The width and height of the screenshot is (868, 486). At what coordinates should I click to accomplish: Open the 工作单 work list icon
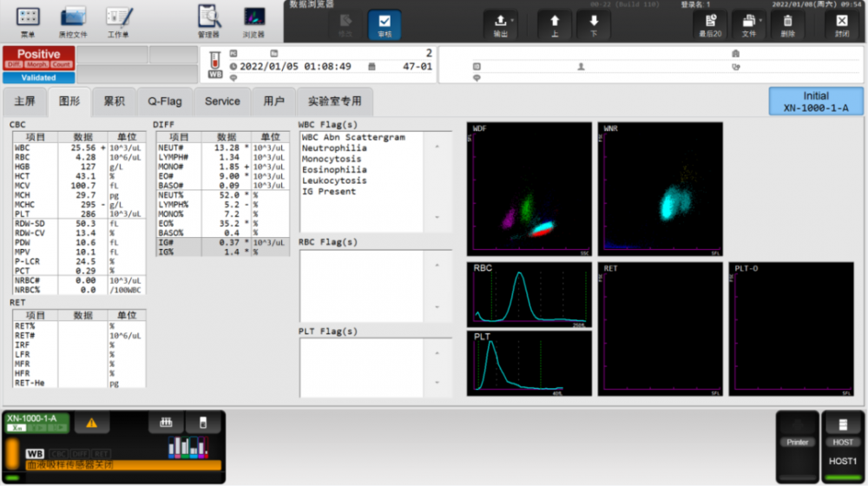[x=119, y=21]
